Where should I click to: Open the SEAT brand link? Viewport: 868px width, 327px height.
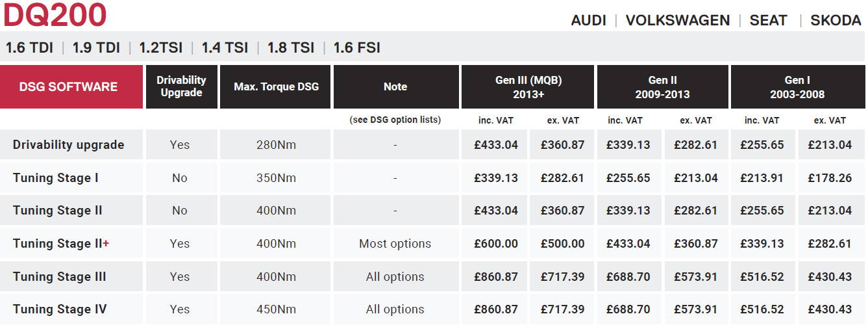[x=768, y=20]
